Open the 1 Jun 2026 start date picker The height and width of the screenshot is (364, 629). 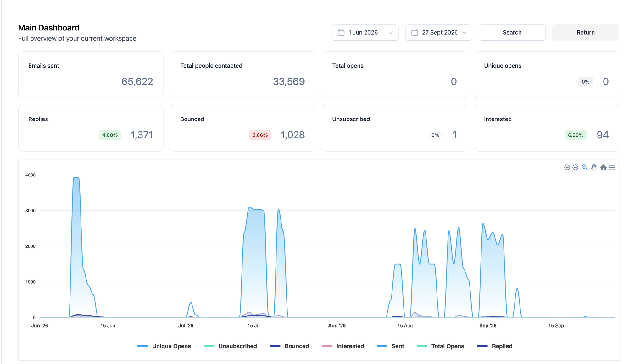(x=365, y=32)
